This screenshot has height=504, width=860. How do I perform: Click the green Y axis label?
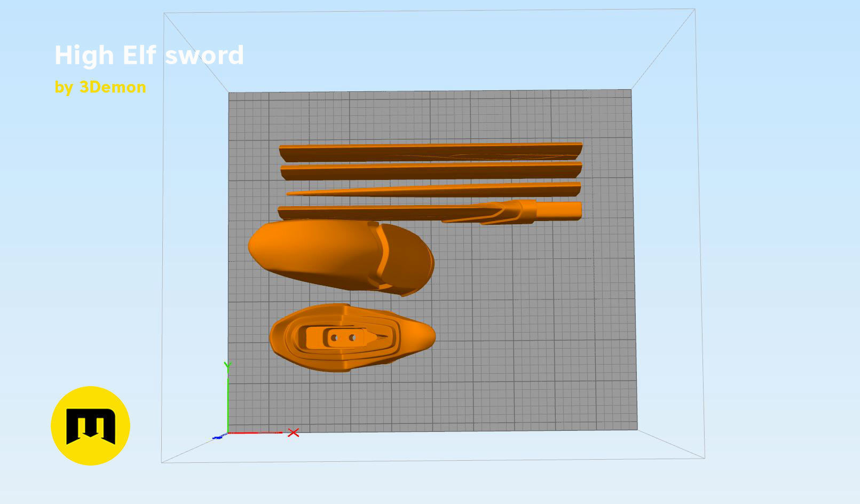pyautogui.click(x=227, y=366)
